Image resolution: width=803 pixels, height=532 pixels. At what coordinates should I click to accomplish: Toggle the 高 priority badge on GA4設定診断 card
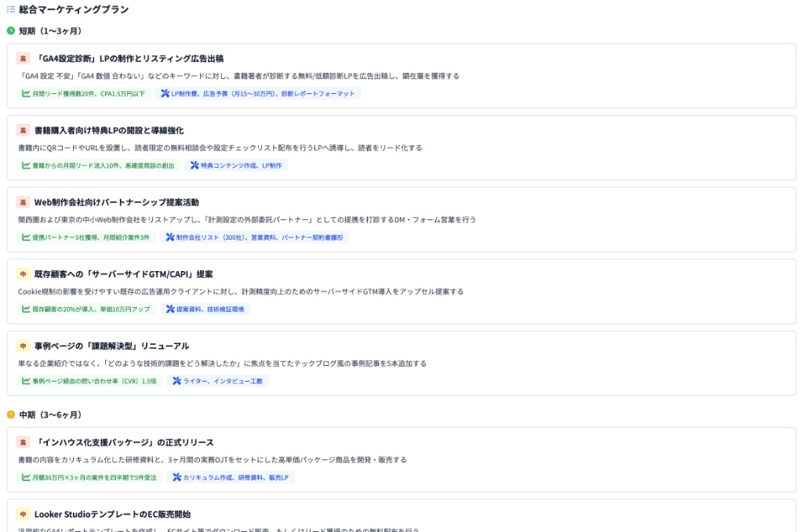pos(22,56)
